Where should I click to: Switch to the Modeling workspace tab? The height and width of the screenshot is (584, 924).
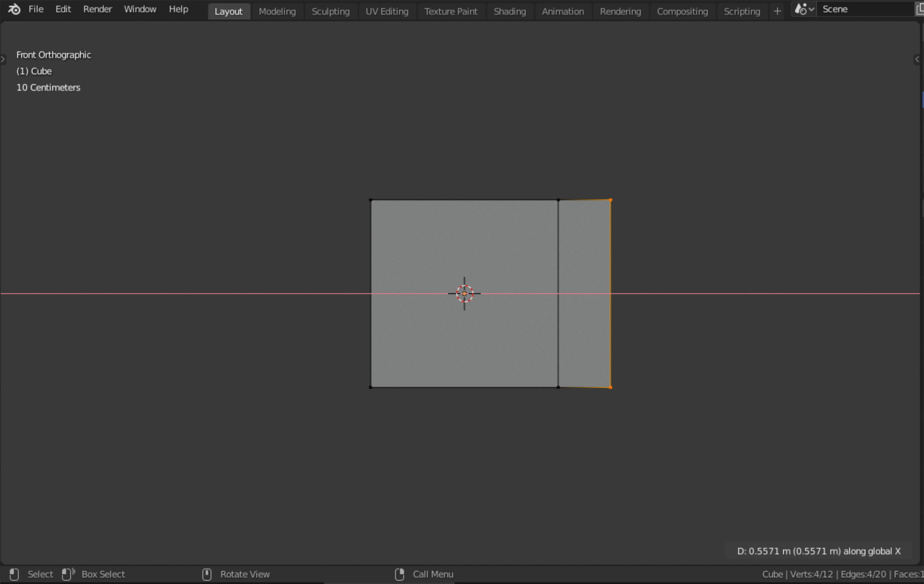[x=277, y=11]
